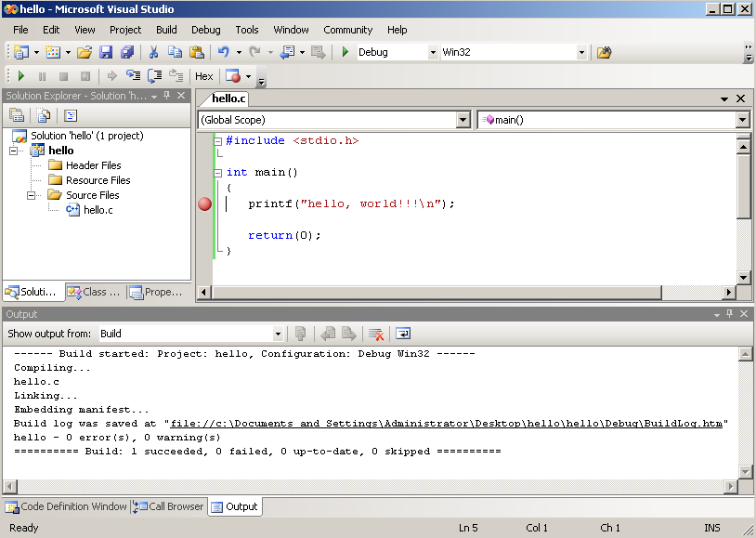Switch to the Class View tab
756x538 pixels.
[95, 292]
